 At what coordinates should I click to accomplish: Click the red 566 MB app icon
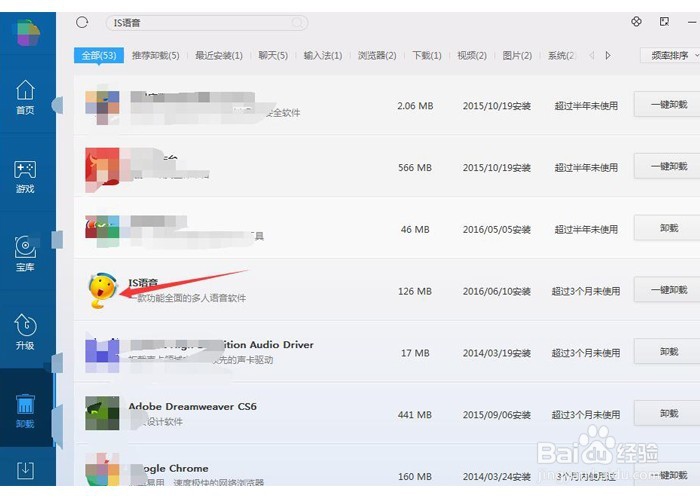(102, 169)
